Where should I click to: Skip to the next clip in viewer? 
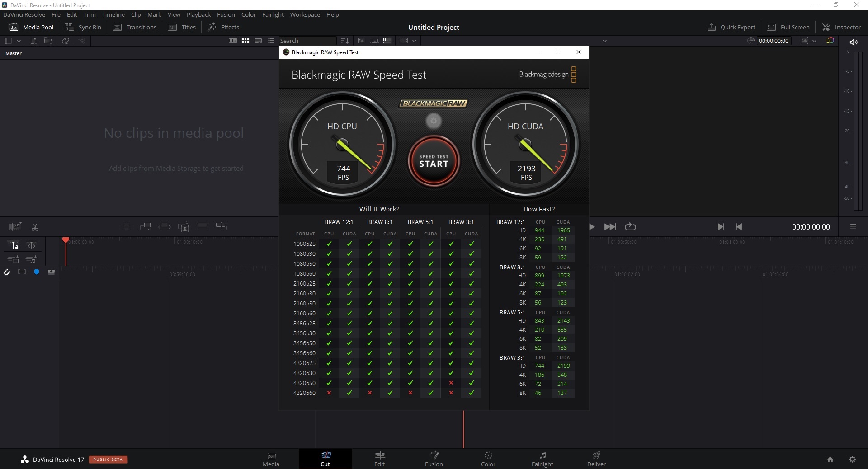(x=721, y=227)
